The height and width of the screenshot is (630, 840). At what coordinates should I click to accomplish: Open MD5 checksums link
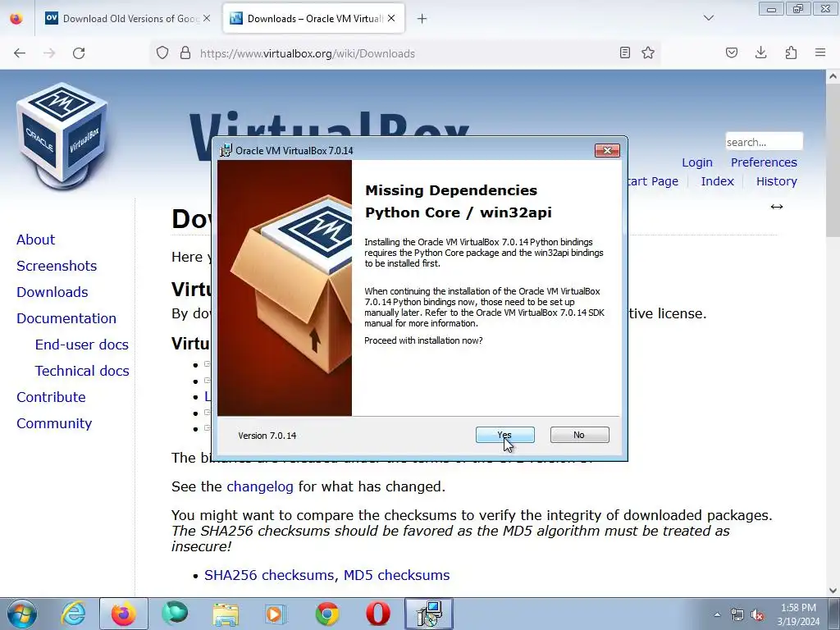point(396,575)
